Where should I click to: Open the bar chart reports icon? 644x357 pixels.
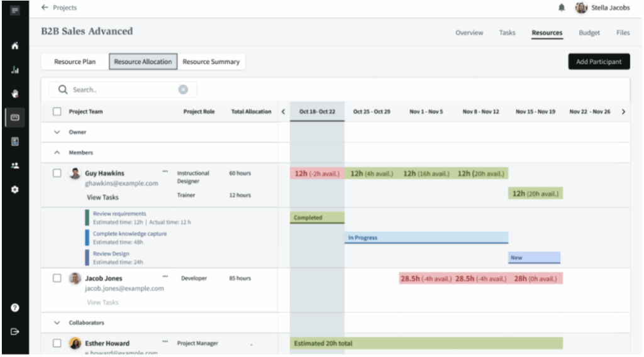[x=14, y=70]
